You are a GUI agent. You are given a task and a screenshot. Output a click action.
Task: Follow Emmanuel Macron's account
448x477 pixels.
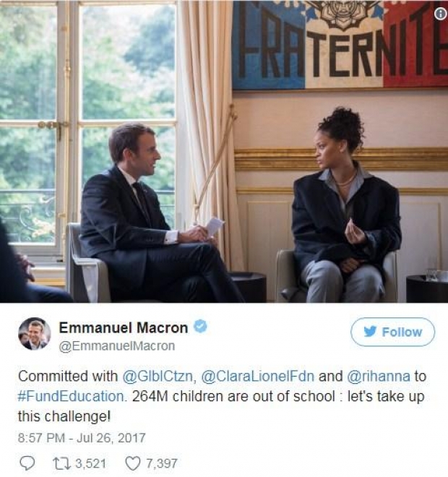pyautogui.click(x=392, y=332)
